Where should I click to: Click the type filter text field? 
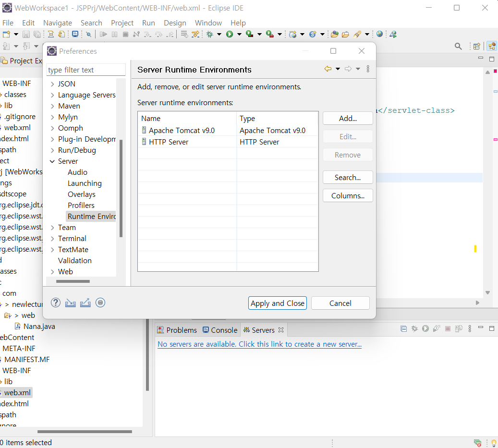86,70
